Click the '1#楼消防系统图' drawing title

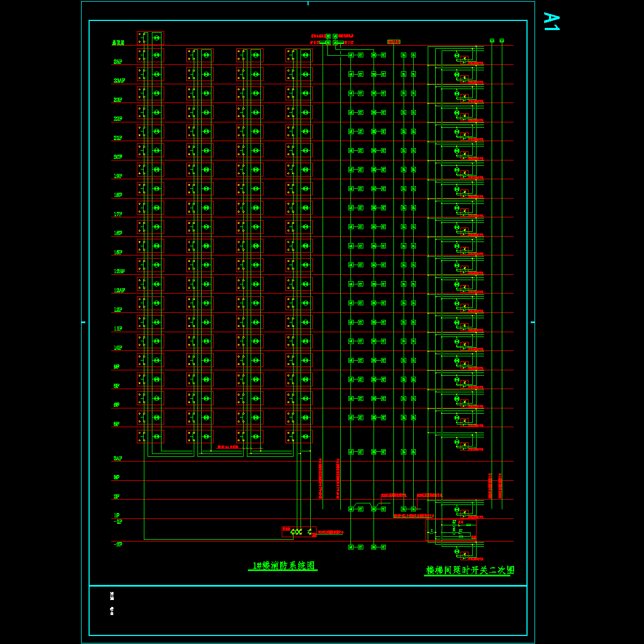[x=284, y=566]
